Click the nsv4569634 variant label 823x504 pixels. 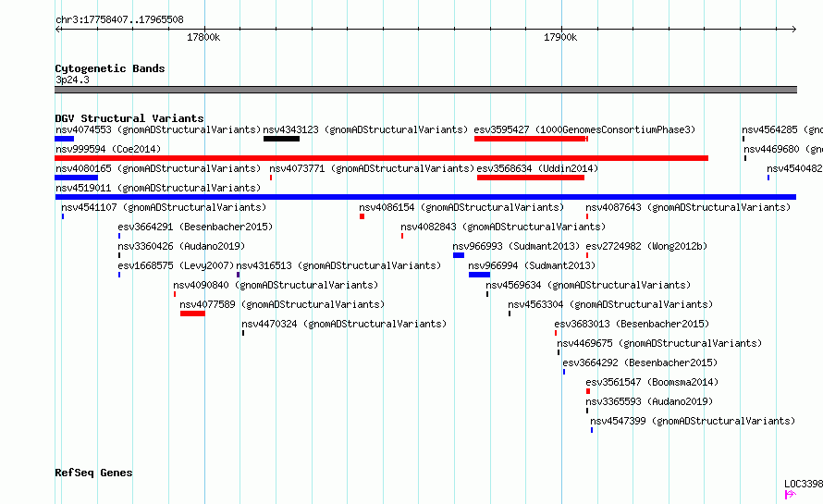point(588,285)
